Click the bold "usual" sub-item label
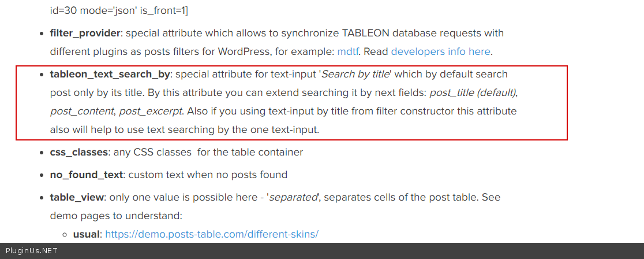Image resolution: width=644 pixels, height=259 pixels. 86,234
